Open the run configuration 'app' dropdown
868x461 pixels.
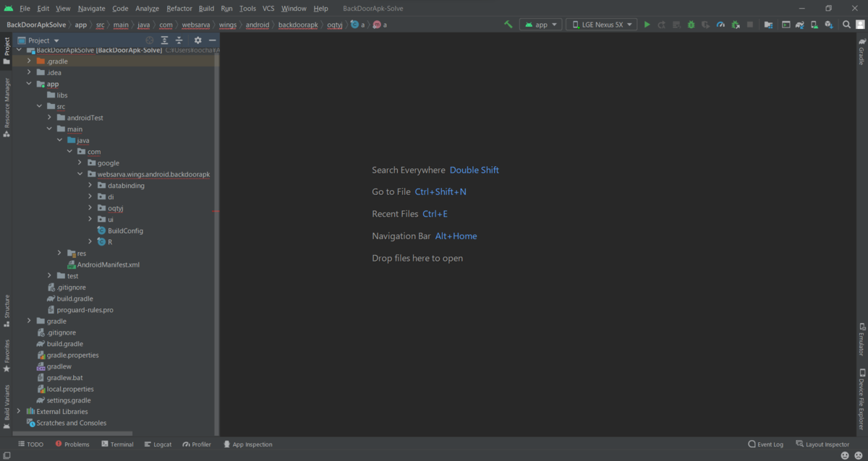tap(542, 25)
